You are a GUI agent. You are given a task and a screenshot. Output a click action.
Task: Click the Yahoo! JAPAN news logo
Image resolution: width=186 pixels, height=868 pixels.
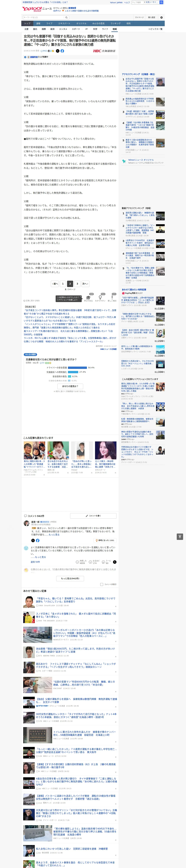click(x=37, y=9)
